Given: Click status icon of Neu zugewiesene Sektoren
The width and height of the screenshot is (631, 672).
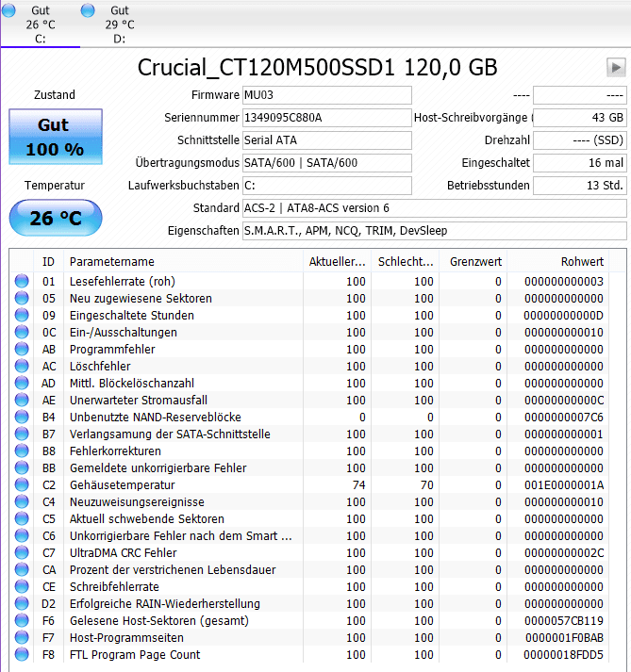Looking at the screenshot, I should click(x=22, y=298).
